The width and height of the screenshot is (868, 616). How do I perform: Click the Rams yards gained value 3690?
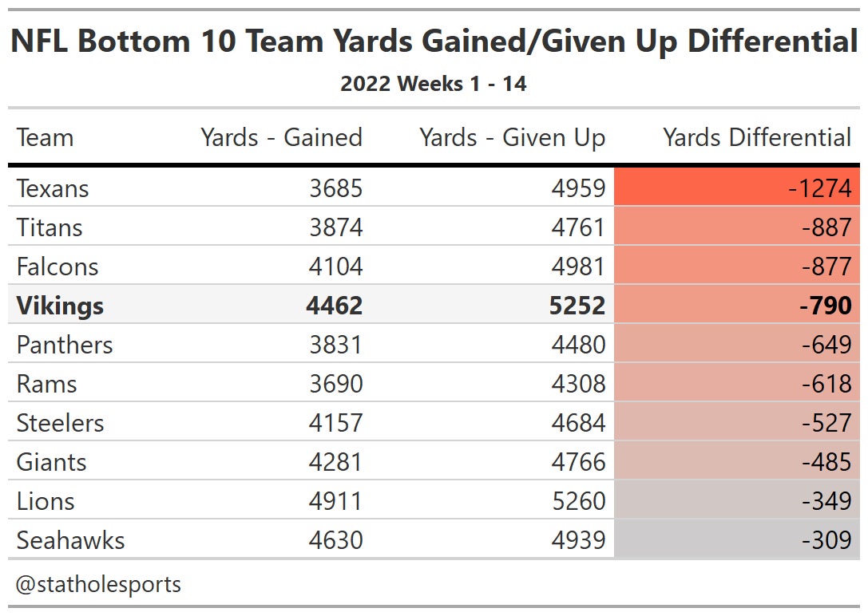[335, 384]
